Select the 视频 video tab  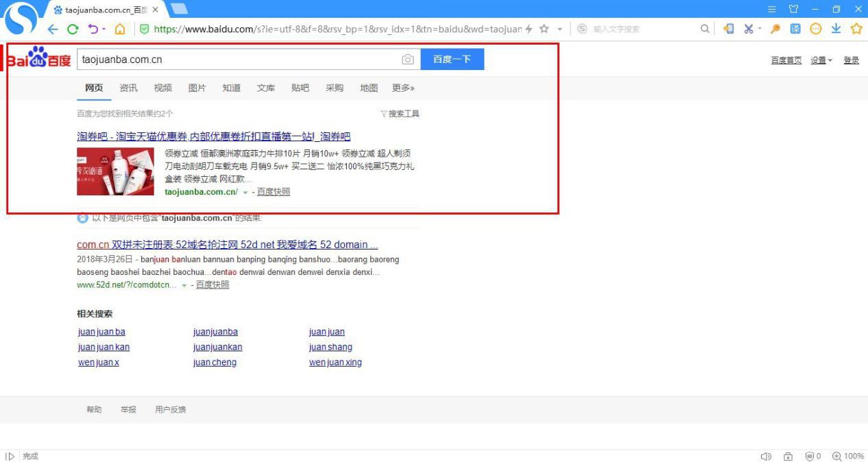point(162,88)
